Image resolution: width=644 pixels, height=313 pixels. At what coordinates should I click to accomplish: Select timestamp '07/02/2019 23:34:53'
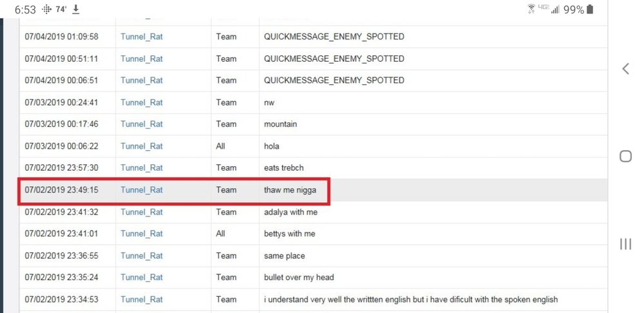pos(62,299)
